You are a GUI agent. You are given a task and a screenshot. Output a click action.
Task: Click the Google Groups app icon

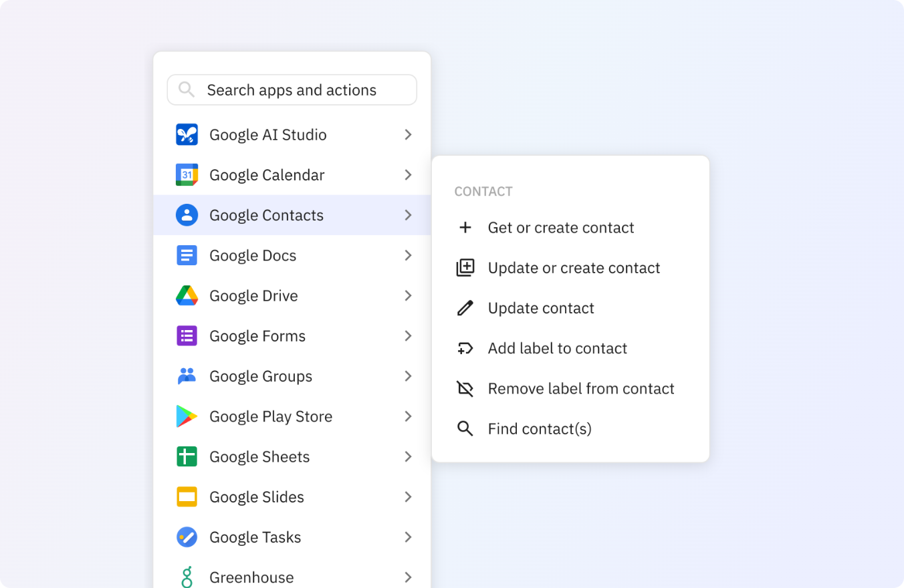click(x=187, y=376)
